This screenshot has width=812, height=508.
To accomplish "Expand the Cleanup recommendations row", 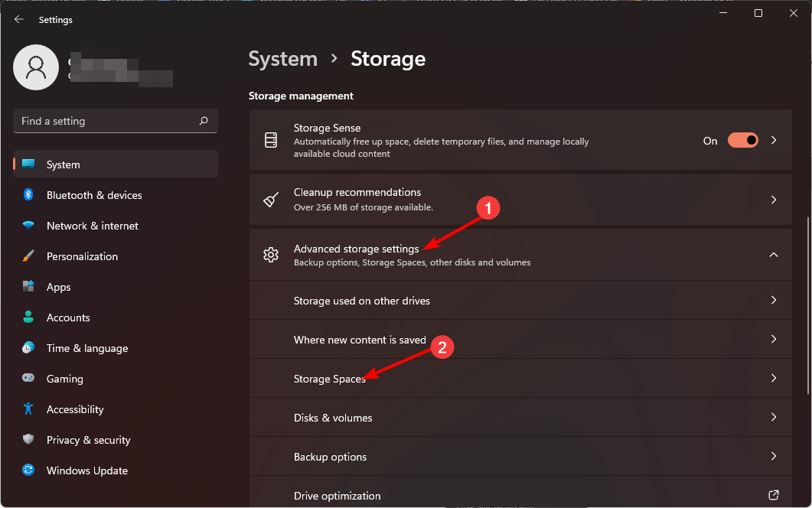I will pyautogui.click(x=774, y=200).
